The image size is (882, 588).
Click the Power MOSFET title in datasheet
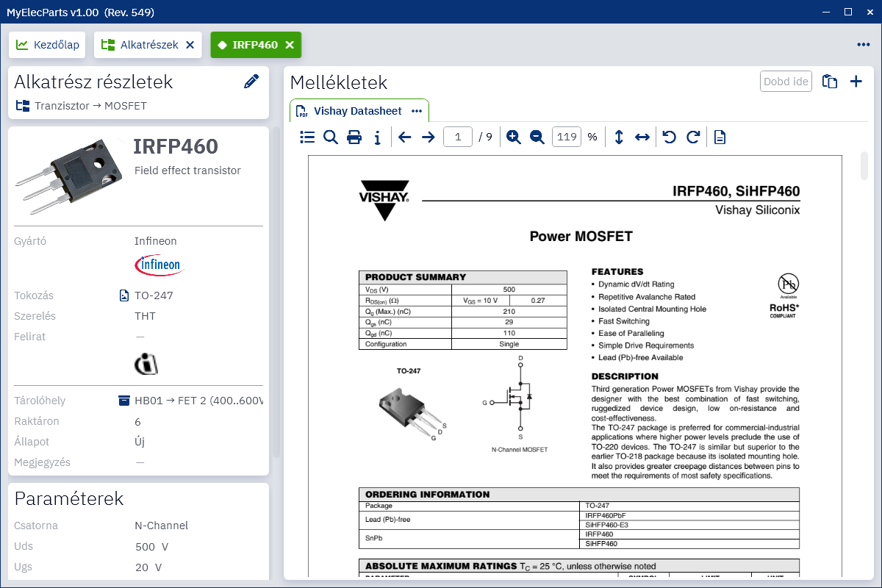[x=581, y=236]
